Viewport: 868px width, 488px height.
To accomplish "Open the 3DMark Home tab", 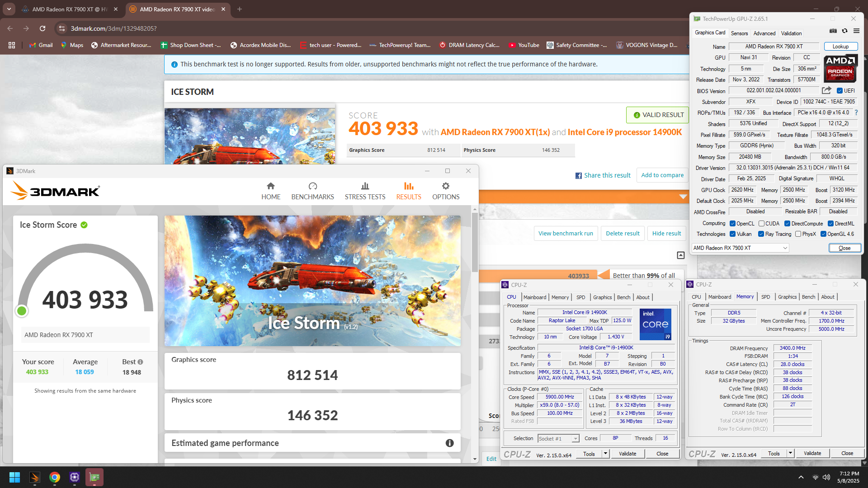I will pyautogui.click(x=271, y=191).
